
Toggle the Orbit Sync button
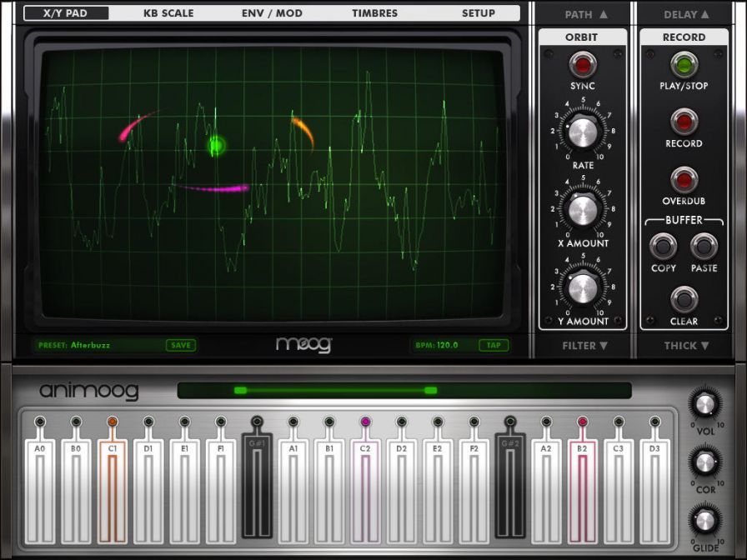tap(583, 65)
